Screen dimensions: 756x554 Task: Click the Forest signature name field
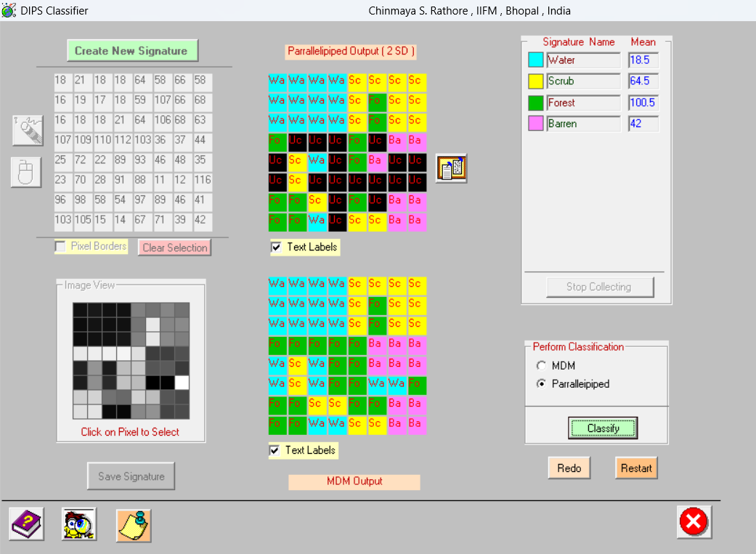pyautogui.click(x=583, y=103)
